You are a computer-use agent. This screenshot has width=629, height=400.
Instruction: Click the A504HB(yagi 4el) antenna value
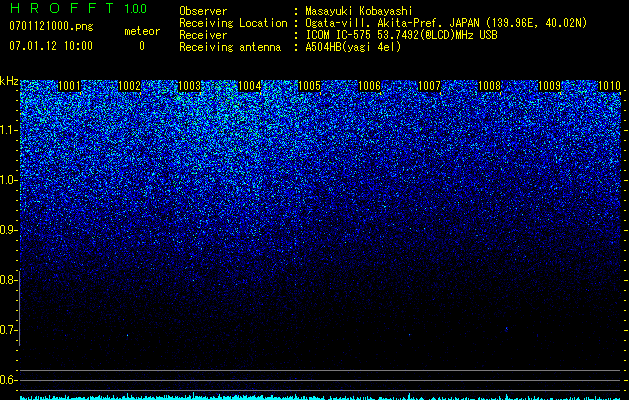(x=353, y=47)
